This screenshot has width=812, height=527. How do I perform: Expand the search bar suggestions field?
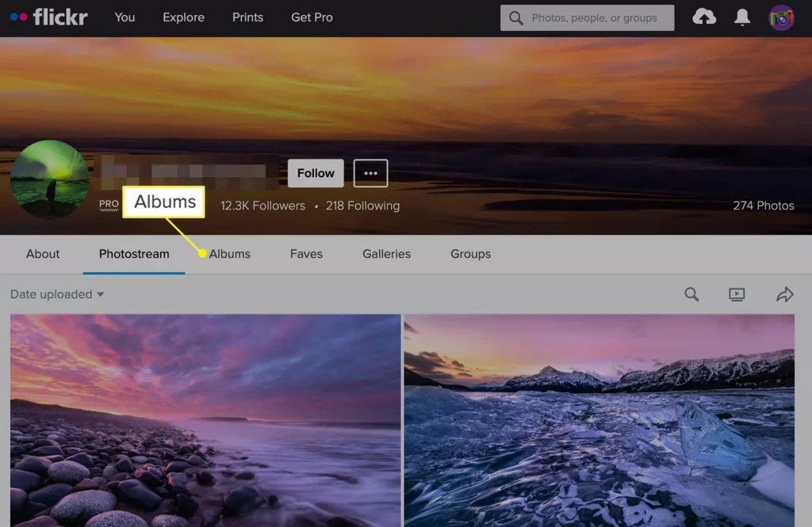click(587, 17)
